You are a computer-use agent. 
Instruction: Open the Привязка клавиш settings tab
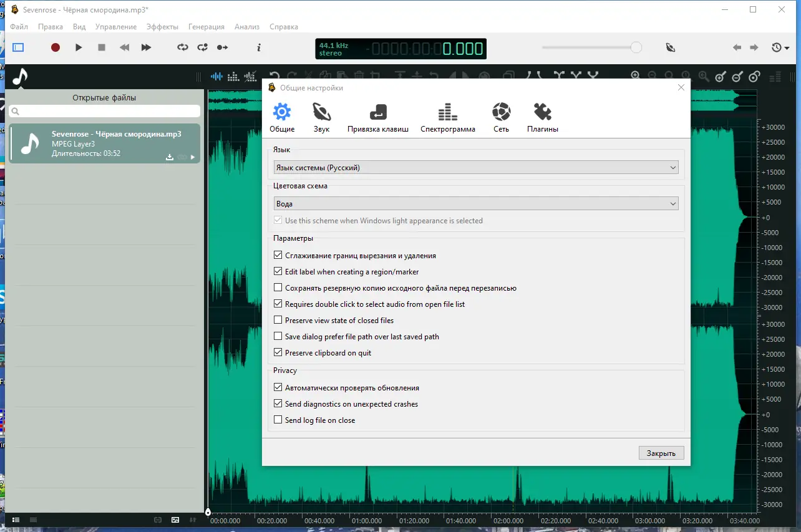coord(378,118)
